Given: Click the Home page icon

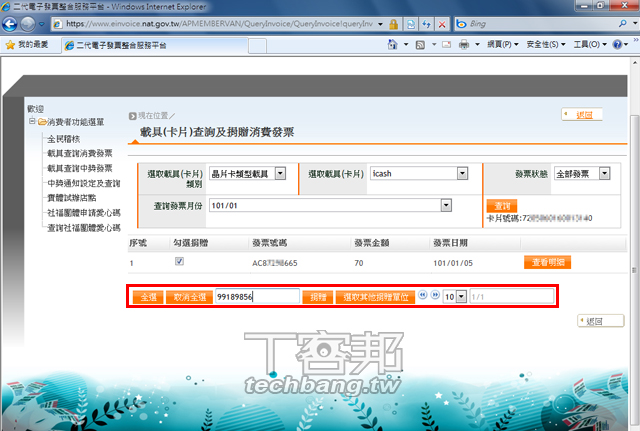Looking at the screenshot, I should 392,44.
